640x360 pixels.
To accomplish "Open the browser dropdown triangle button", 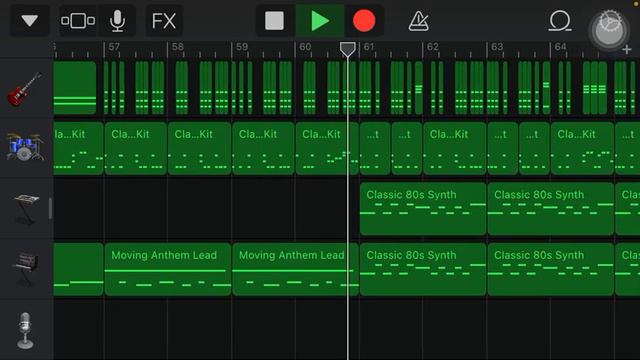I will [29, 20].
